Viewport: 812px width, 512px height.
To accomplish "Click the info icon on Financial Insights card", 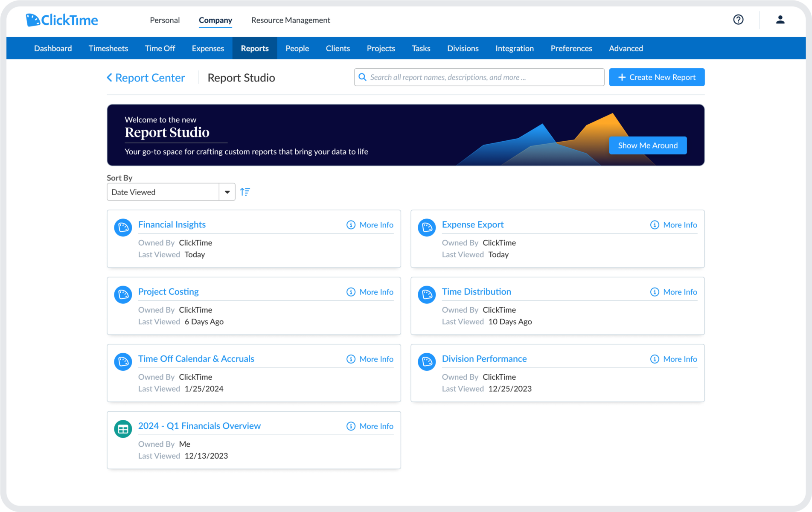I will [351, 225].
